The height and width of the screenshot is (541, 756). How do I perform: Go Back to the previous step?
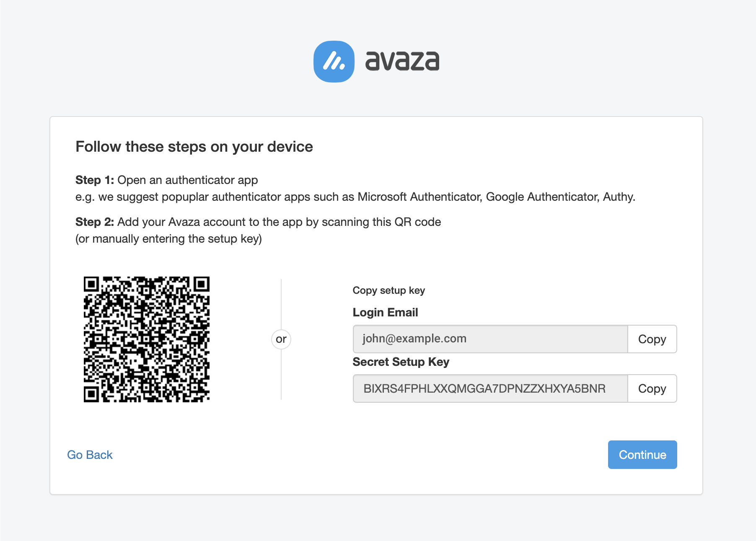click(90, 455)
